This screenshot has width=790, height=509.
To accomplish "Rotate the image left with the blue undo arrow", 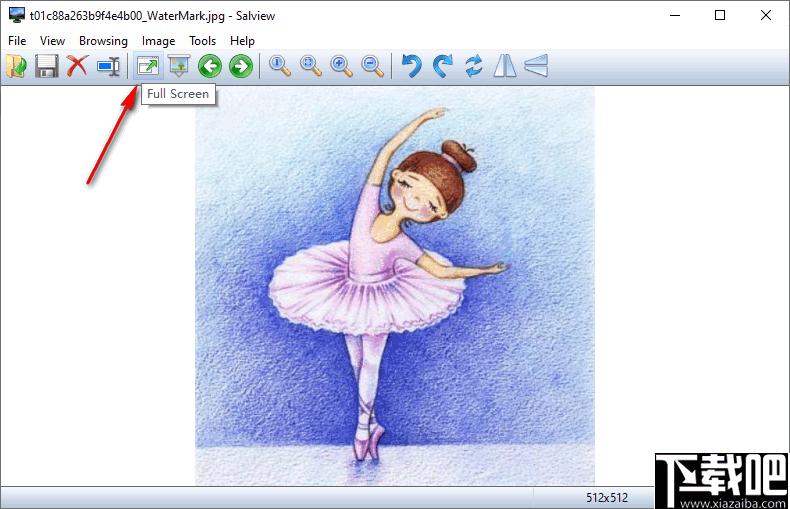I will [412, 66].
